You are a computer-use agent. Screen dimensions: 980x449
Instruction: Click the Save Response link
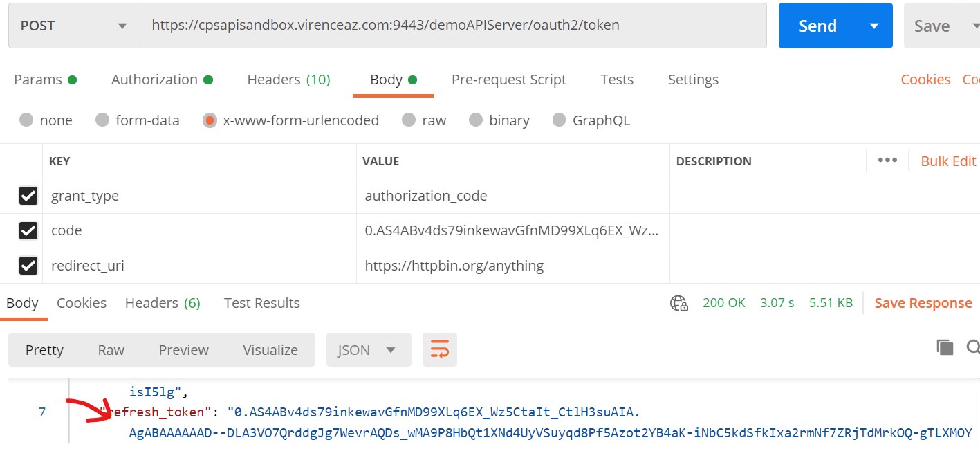(923, 302)
